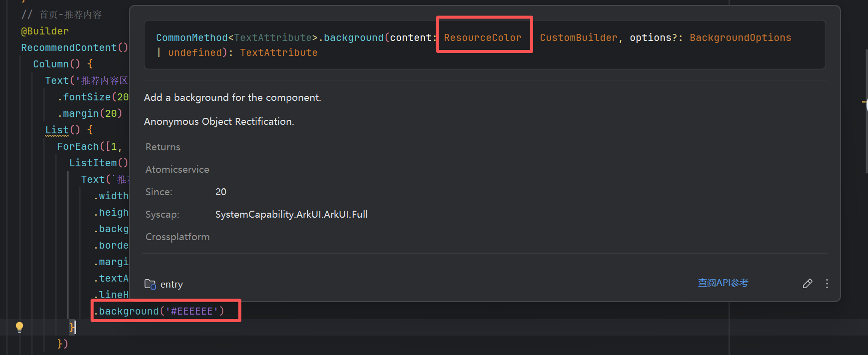The image size is (868, 355).
Task: Click the entry module folder icon
Action: [x=150, y=284]
